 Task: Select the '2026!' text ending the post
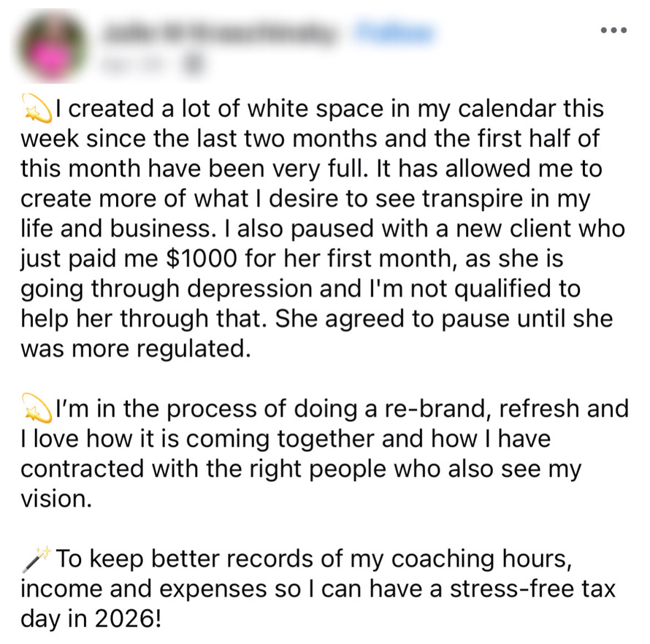[128, 619]
